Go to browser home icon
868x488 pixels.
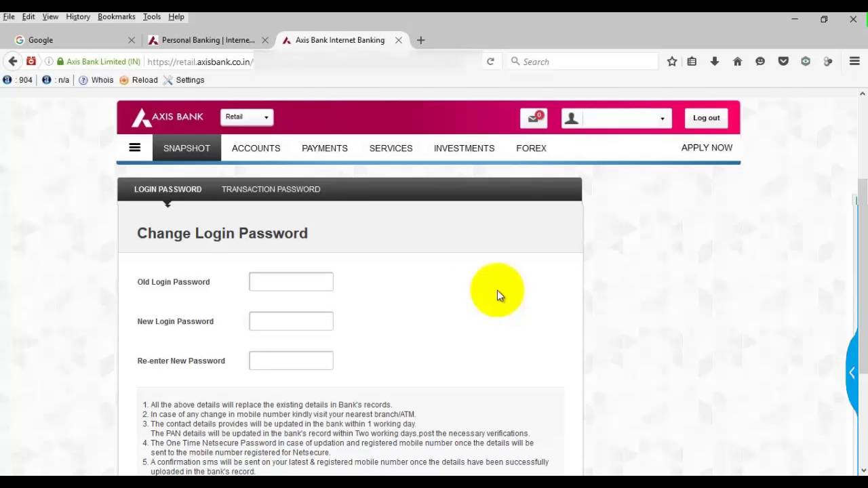pos(737,62)
